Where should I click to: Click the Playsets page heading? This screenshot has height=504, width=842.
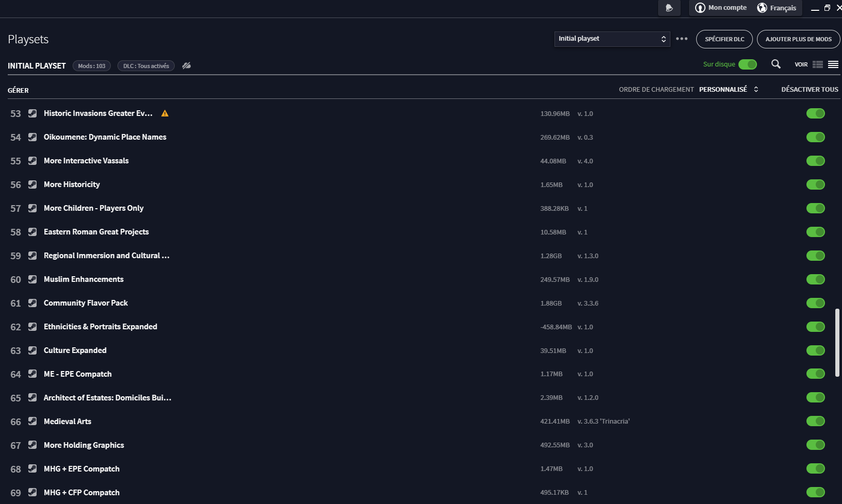tap(28, 39)
